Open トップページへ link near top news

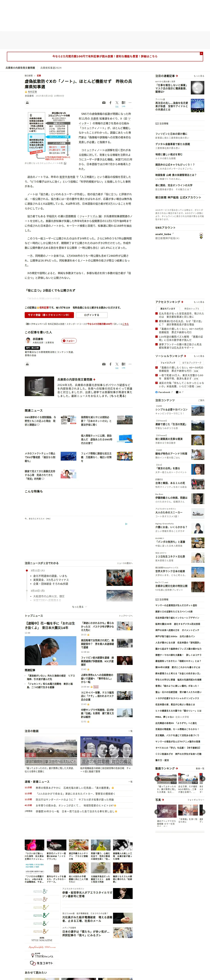pos(126,616)
